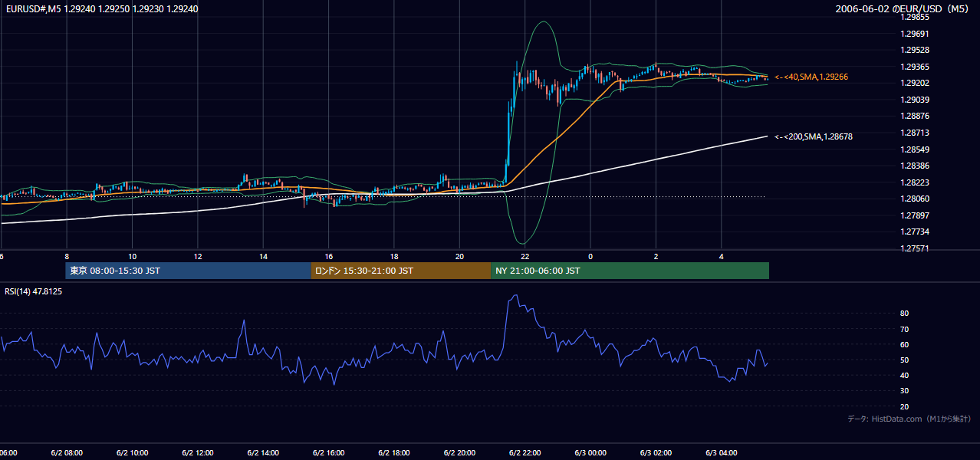Click the 40 SMA 1.29266 label
Viewport: 980px width, 460px height.
tap(811, 77)
